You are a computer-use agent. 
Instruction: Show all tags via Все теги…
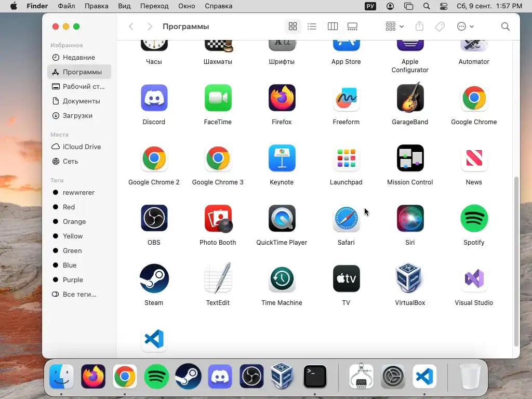pyautogui.click(x=79, y=295)
